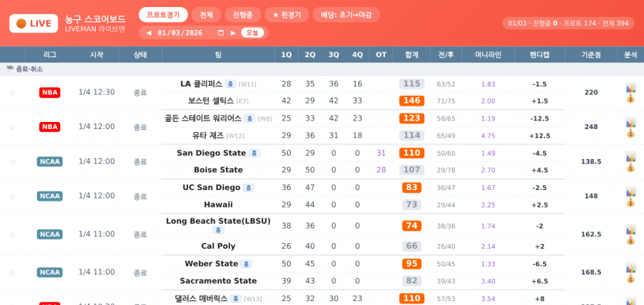Click the team name 보스턴 셀틱스
The image size is (644, 305).
click(x=211, y=101)
